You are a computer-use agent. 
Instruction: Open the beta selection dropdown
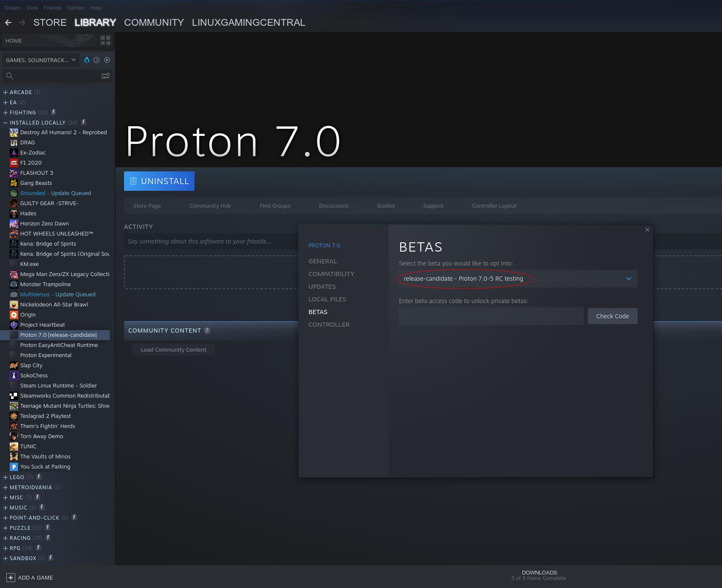[518, 279]
